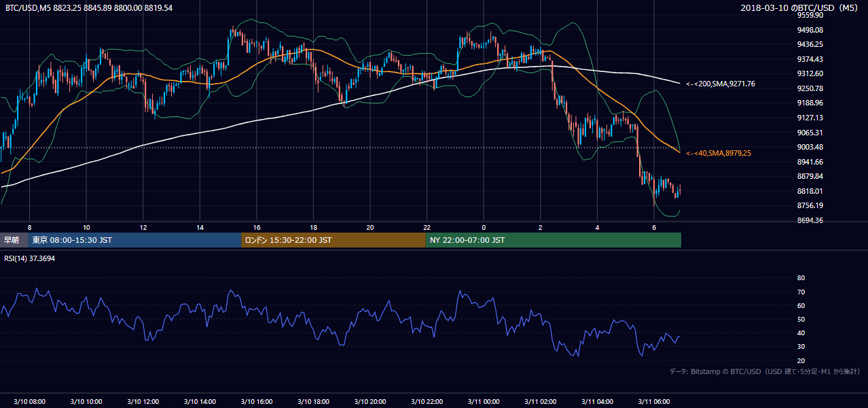Screen dimensions: 868x408
Task: Click hour tick 18 under price chart
Action: 313,226
